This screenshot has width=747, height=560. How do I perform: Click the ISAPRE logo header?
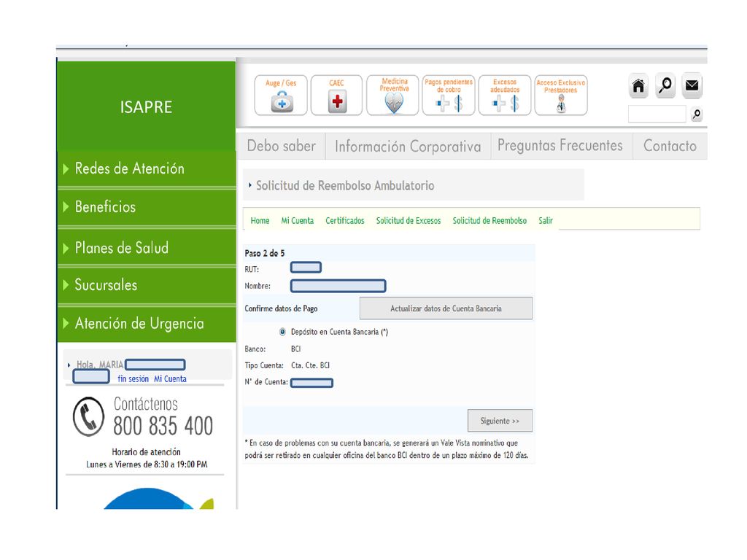146,107
